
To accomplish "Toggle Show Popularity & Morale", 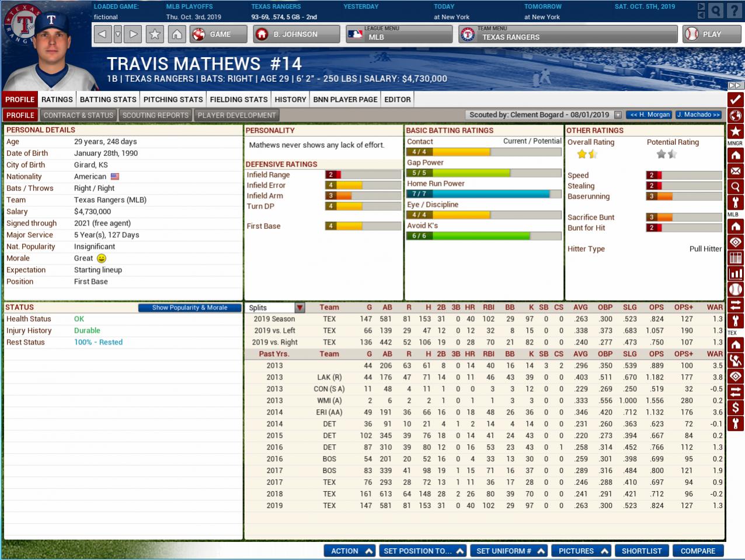I will [x=190, y=308].
